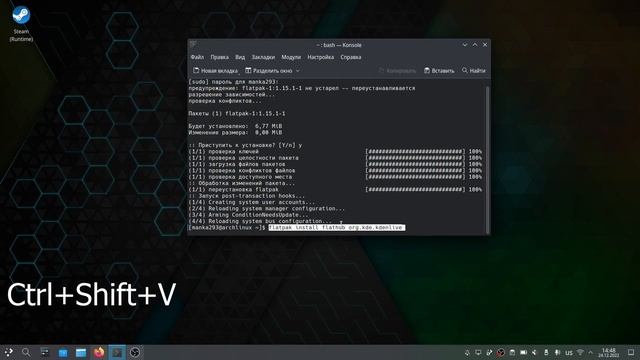
Task: Expand hidden system tray icons arrow
Action: [590, 352]
